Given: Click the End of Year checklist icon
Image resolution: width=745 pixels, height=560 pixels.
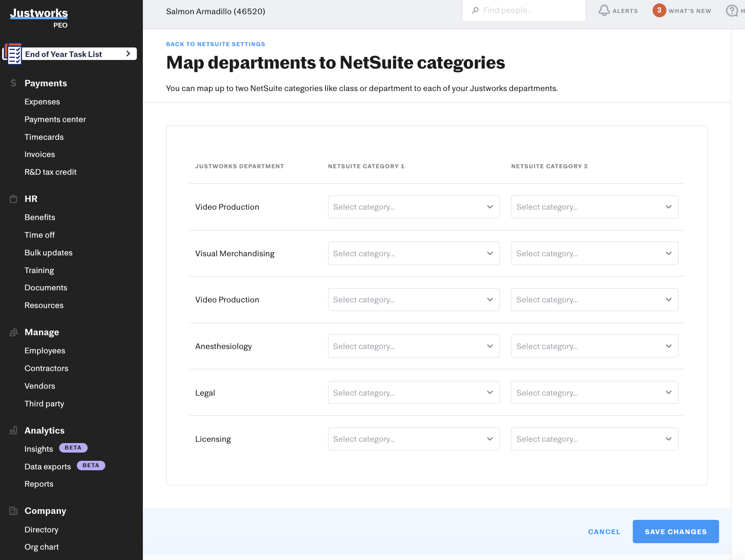Looking at the screenshot, I should 13,53.
